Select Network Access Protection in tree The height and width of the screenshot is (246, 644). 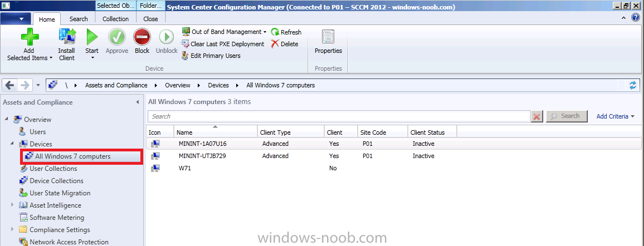pyautogui.click(x=69, y=242)
